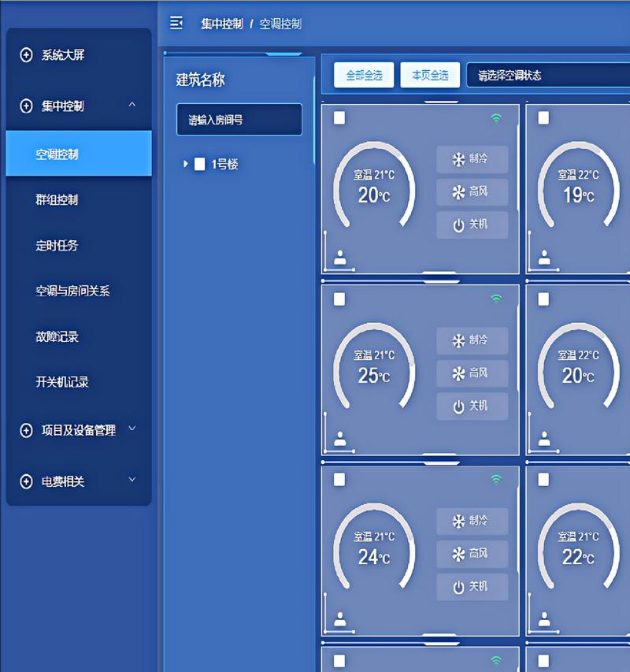The image size is (630, 672).
Task: Click 高风 fan icon on 24°C card
Action: pyautogui.click(x=458, y=554)
